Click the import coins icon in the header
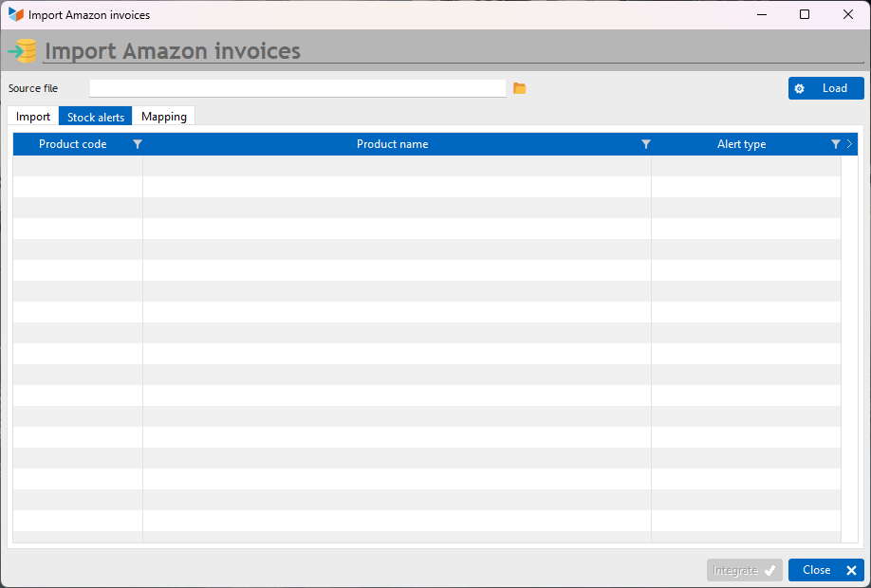 [22, 51]
